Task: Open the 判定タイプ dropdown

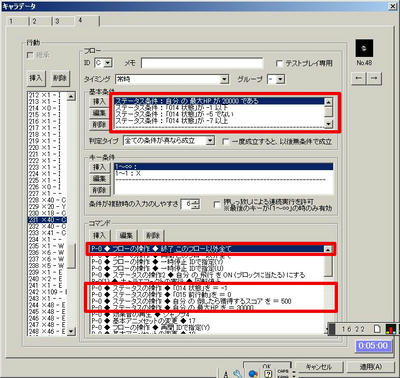Action: [210, 141]
